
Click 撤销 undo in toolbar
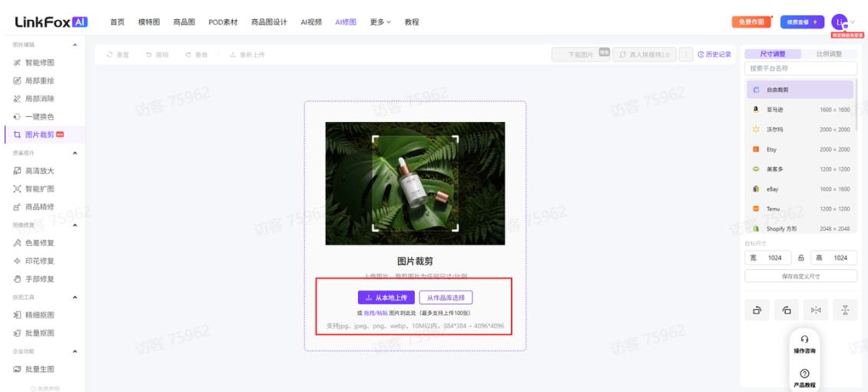[157, 55]
